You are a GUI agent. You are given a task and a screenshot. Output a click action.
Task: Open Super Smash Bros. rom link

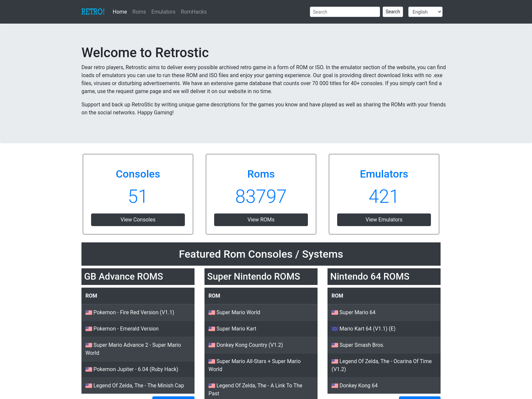(362, 345)
